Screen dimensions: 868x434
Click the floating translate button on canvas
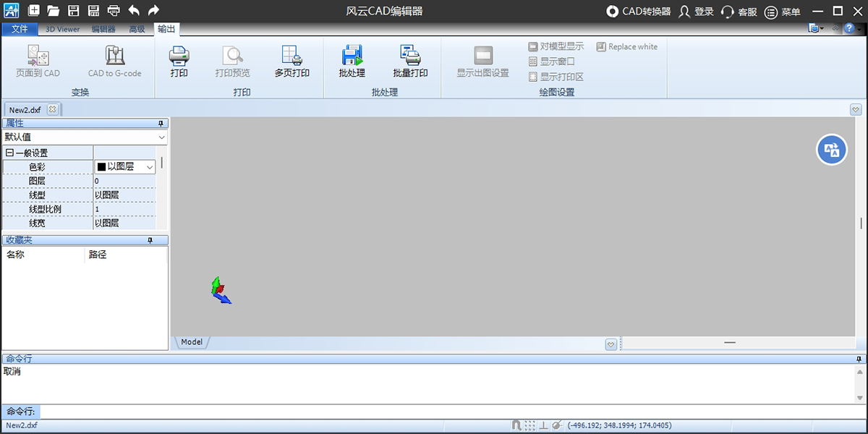click(832, 150)
